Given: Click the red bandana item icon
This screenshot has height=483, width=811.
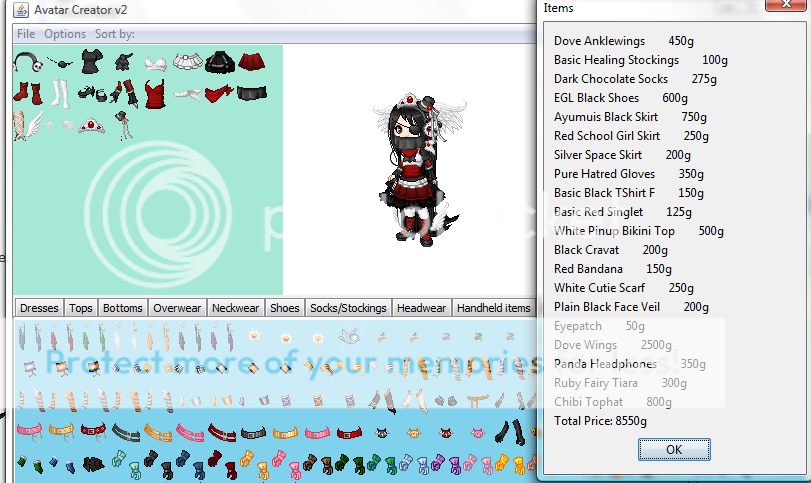Looking at the screenshot, I should click(x=220, y=94).
